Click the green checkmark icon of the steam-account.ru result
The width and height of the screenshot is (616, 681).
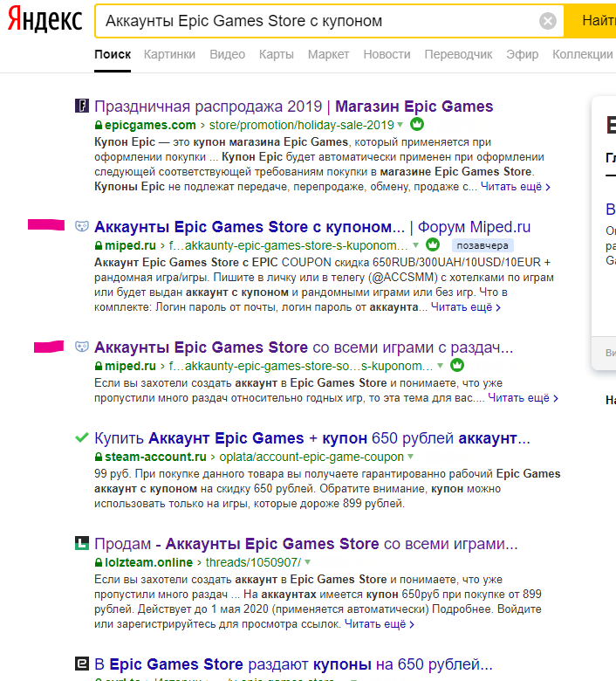click(82, 437)
